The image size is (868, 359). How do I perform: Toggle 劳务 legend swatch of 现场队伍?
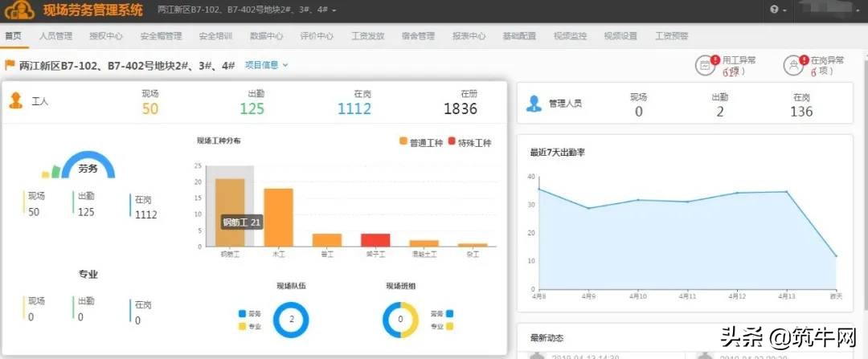(241, 314)
